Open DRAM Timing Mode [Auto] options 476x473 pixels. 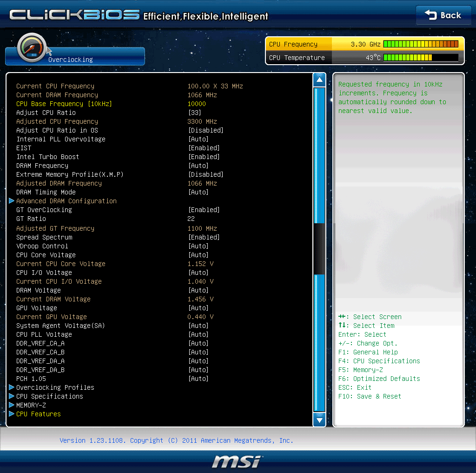[x=198, y=192]
